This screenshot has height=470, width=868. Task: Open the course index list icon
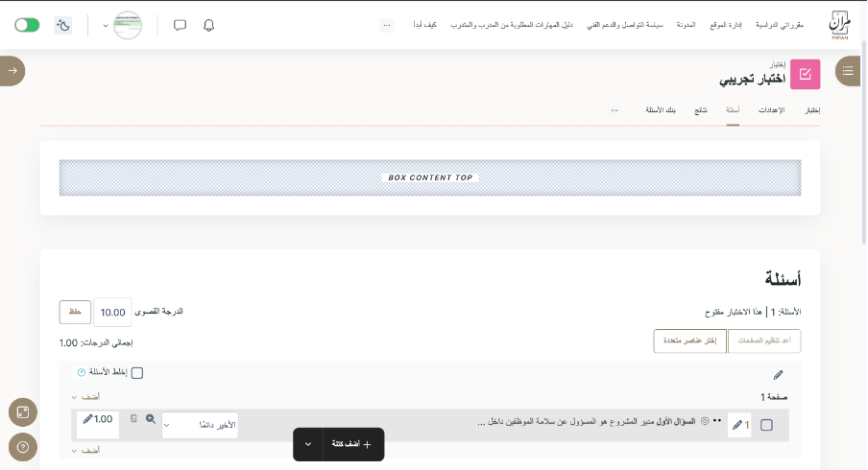click(848, 70)
